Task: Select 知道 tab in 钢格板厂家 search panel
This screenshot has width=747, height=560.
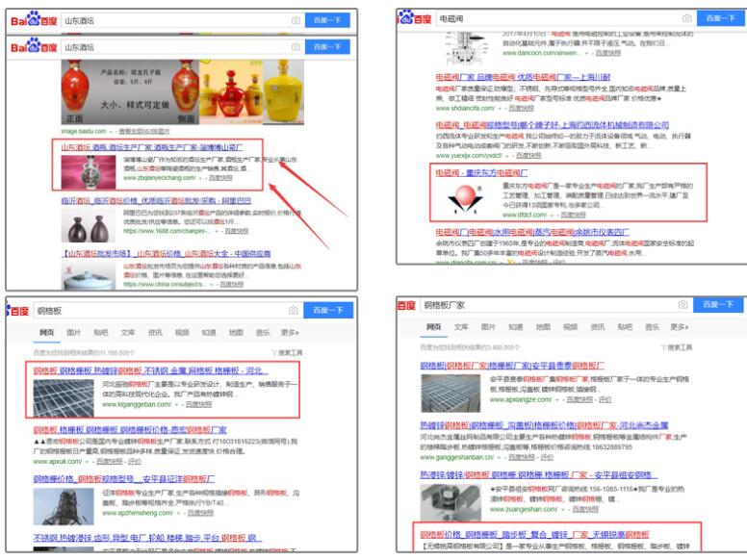Action: 515,327
